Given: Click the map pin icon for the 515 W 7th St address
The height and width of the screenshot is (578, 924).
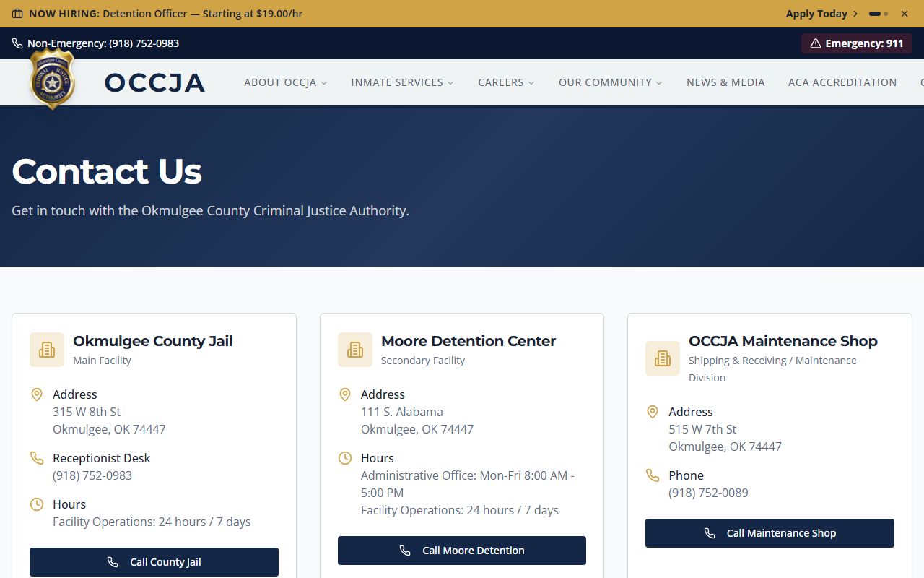Looking at the screenshot, I should click(x=653, y=412).
